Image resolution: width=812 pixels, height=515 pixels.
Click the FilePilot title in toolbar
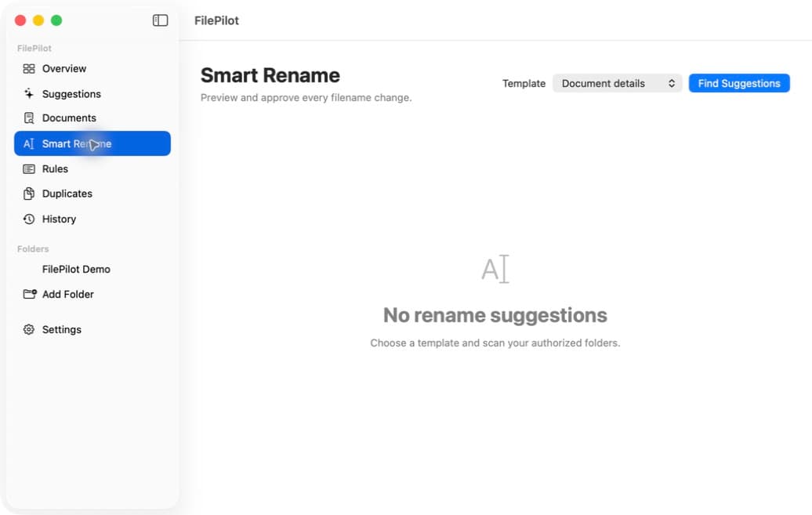[x=216, y=20]
